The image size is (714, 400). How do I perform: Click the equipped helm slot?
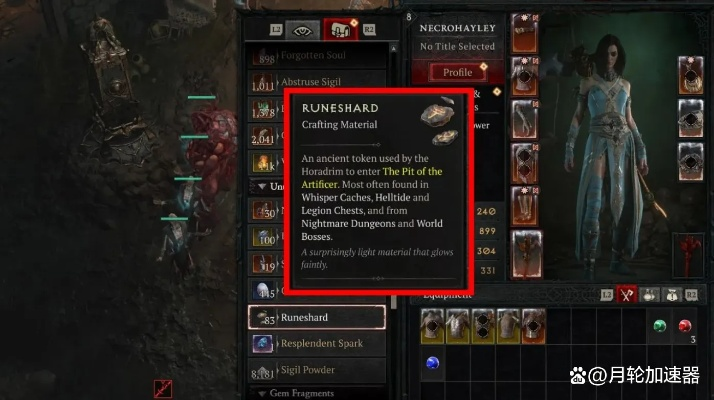pyautogui.click(x=525, y=33)
